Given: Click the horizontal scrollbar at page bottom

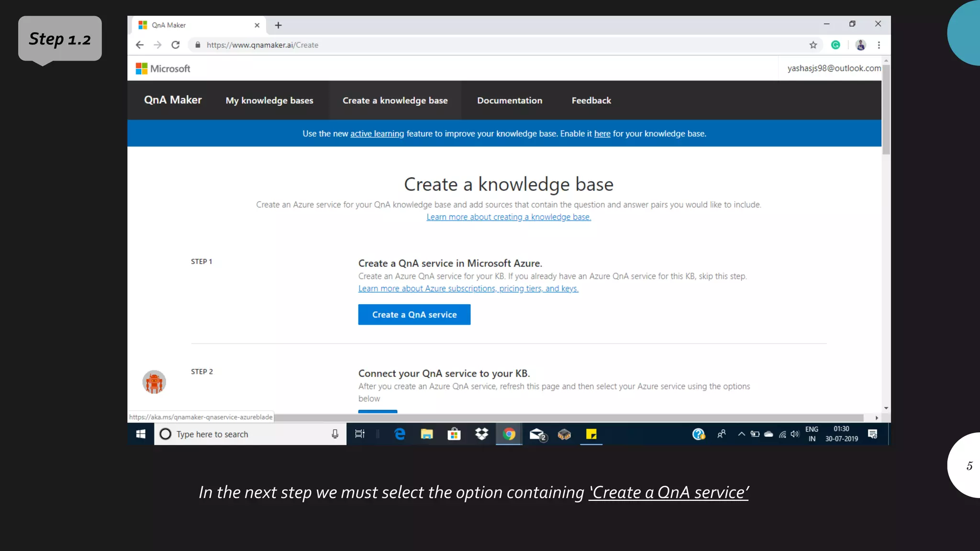Looking at the screenshot, I should (568, 418).
